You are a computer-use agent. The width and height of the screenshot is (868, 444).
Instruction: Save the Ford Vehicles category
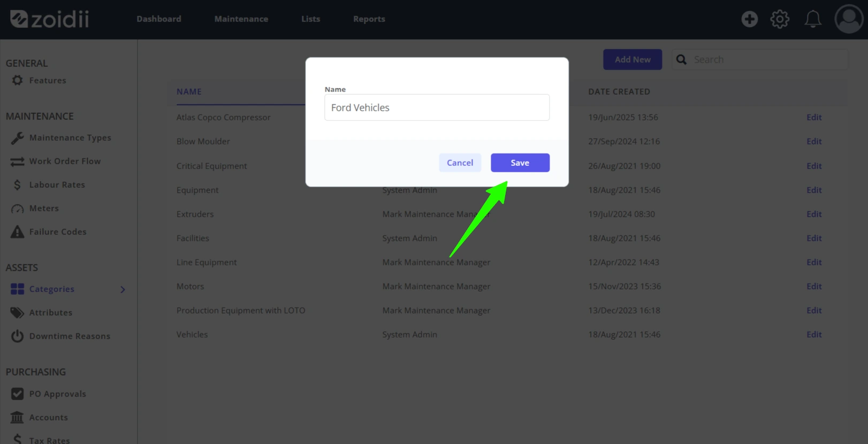coord(520,163)
